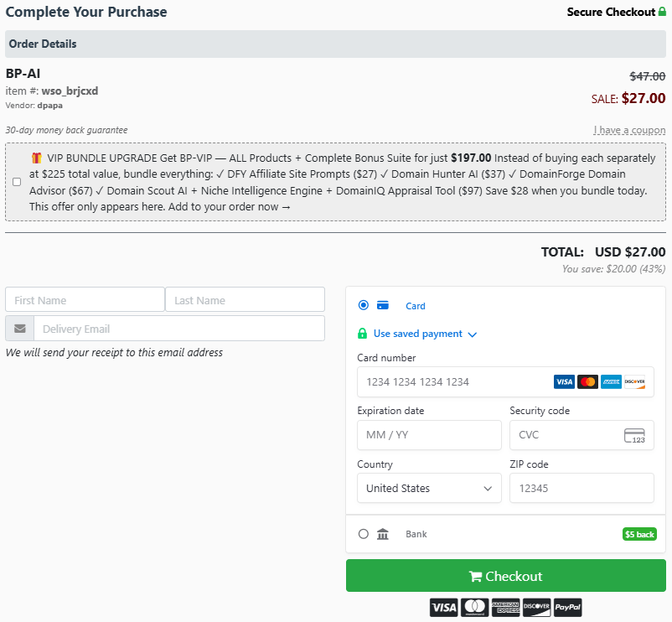Focus the Delivery Email field
The height and width of the screenshot is (622, 672).
coord(179,329)
